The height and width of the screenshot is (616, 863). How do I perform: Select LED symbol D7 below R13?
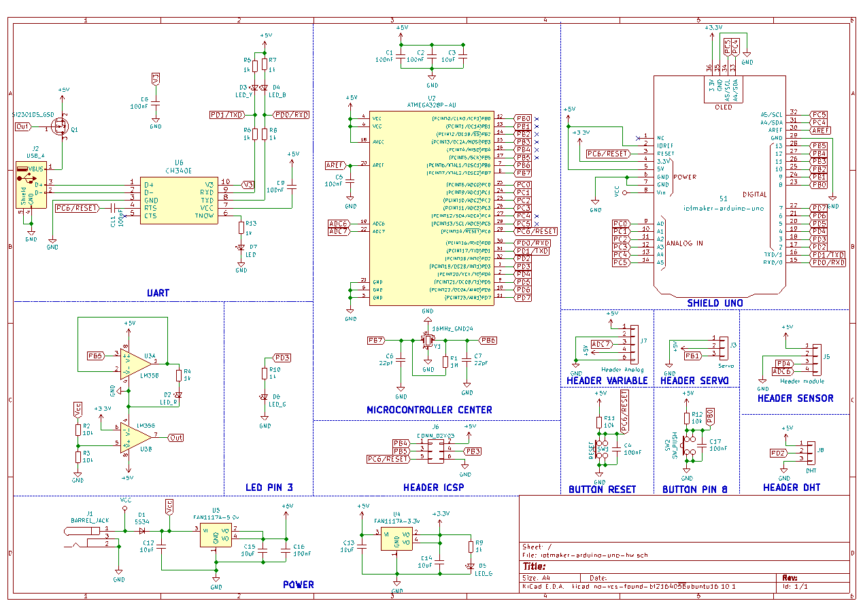click(241, 247)
